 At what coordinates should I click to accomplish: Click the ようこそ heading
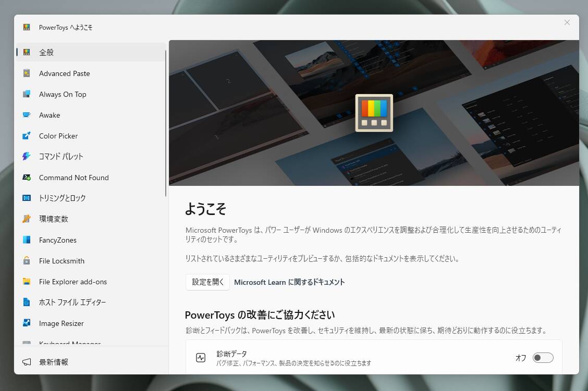[x=205, y=209]
